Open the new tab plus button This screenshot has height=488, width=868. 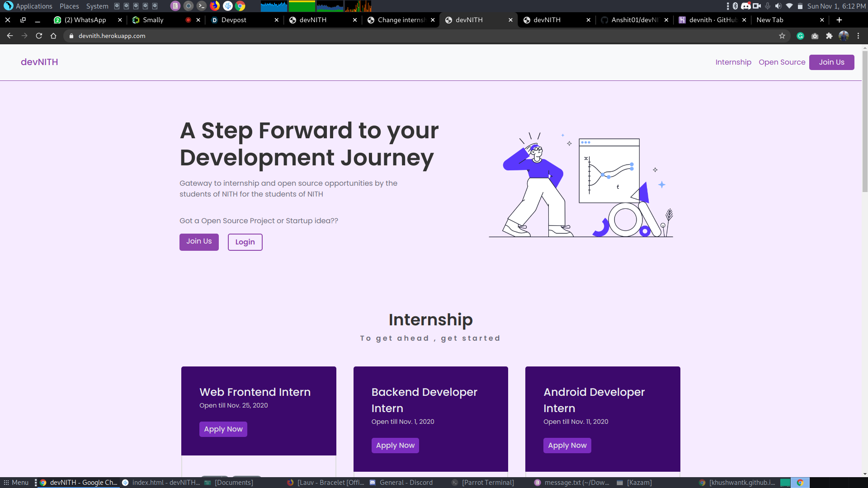coord(839,20)
